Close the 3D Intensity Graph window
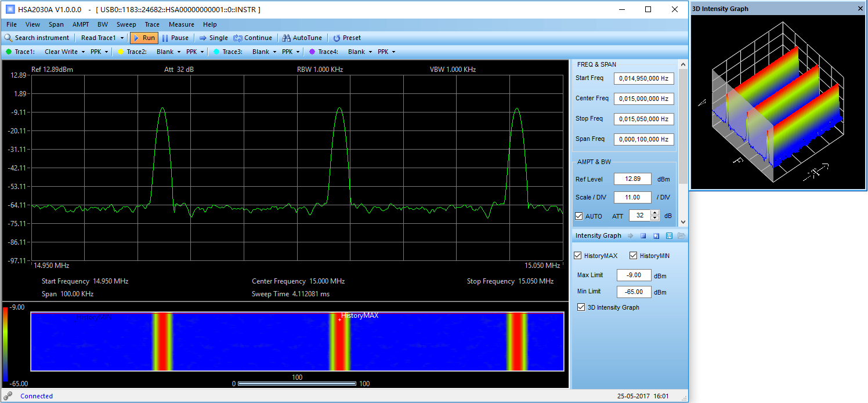The image size is (868, 403). pos(860,9)
